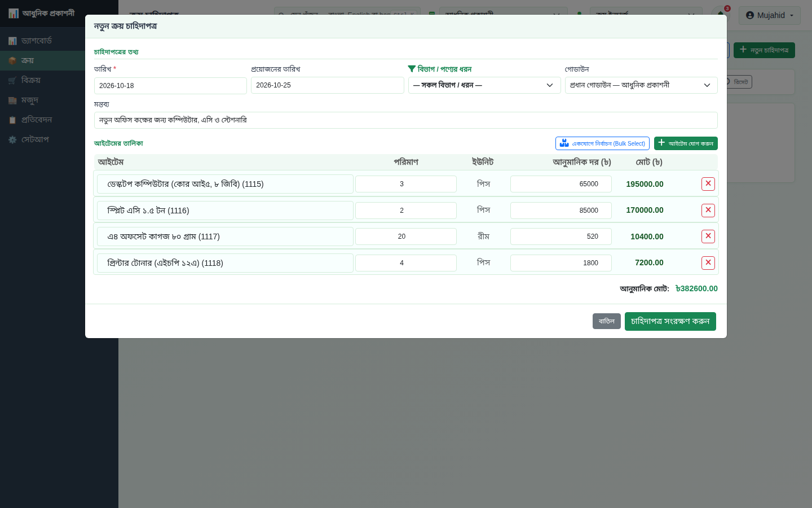
Task: Click the bell notification icon
Action: click(x=721, y=15)
